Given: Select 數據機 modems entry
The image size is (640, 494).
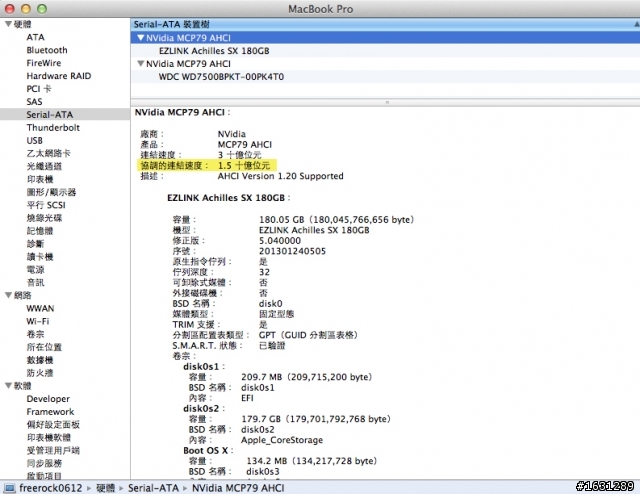Looking at the screenshot, I should point(40,360).
